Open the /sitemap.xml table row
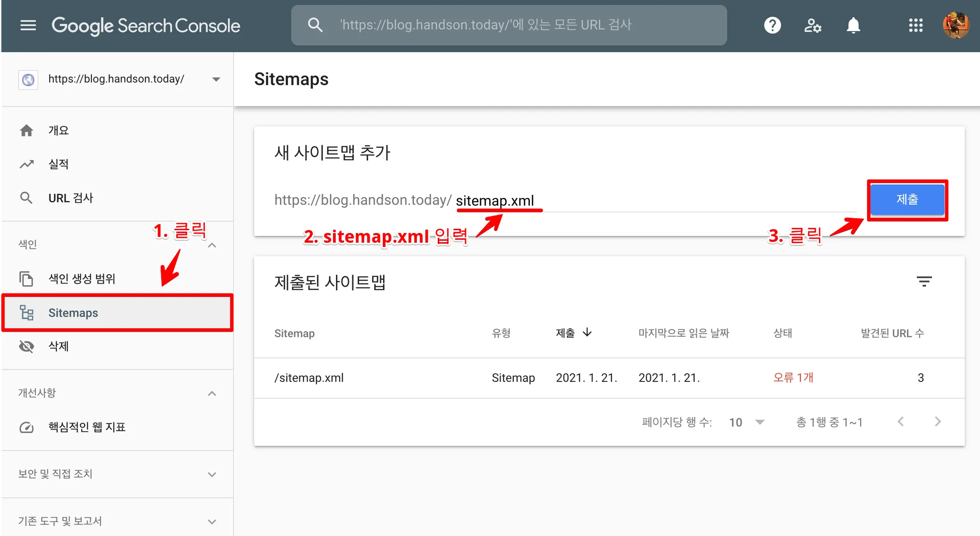 coord(309,378)
